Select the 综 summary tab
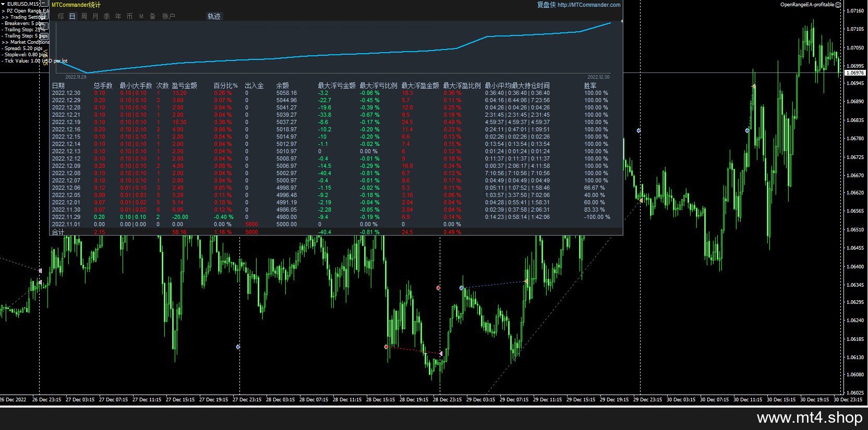 tap(61, 16)
